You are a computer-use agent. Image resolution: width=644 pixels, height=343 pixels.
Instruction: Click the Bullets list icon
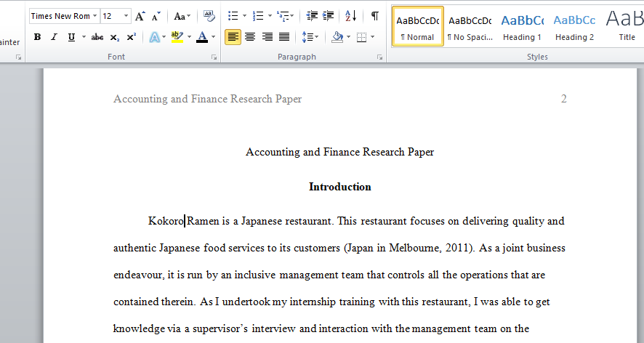[x=233, y=16]
